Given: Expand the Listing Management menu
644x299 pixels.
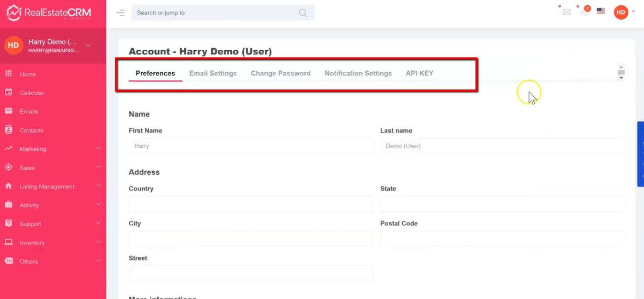Looking at the screenshot, I should tap(53, 187).
